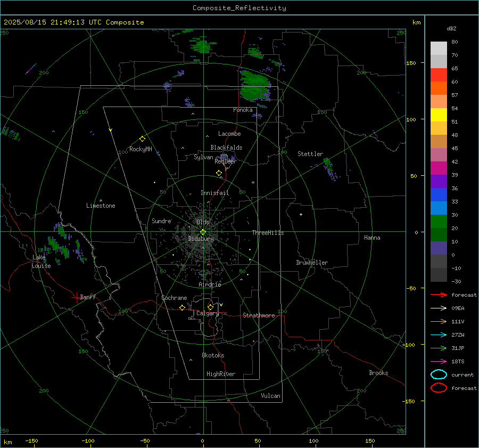479x448 pixels.
Task: Click the cyan 'current' ellipse legend icon
Action: [439, 374]
